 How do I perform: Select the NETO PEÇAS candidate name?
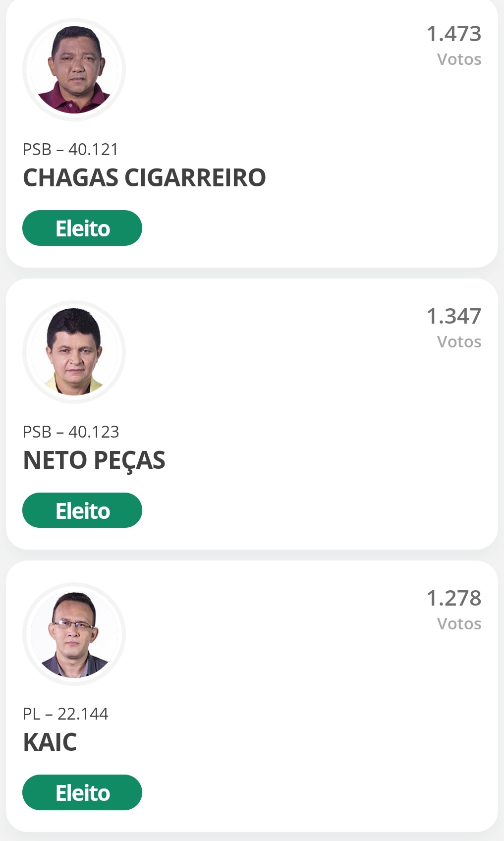(94, 460)
